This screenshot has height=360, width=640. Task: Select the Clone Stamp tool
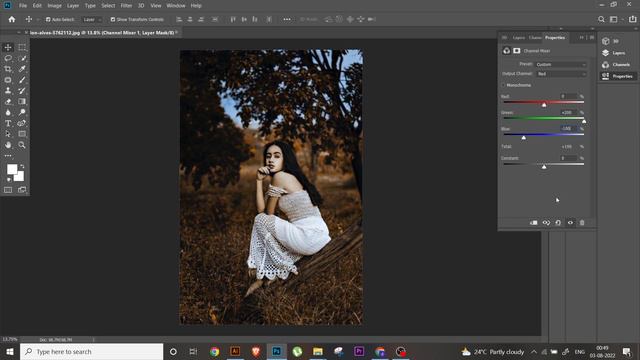(8, 91)
